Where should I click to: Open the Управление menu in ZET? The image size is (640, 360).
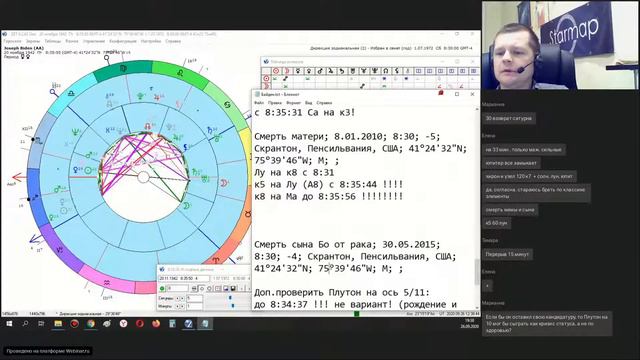coord(94,41)
